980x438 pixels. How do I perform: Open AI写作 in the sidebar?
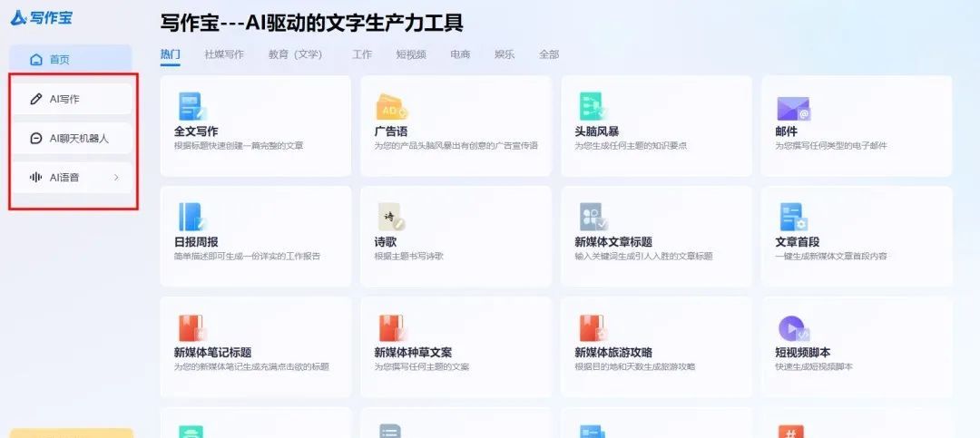tap(73, 99)
